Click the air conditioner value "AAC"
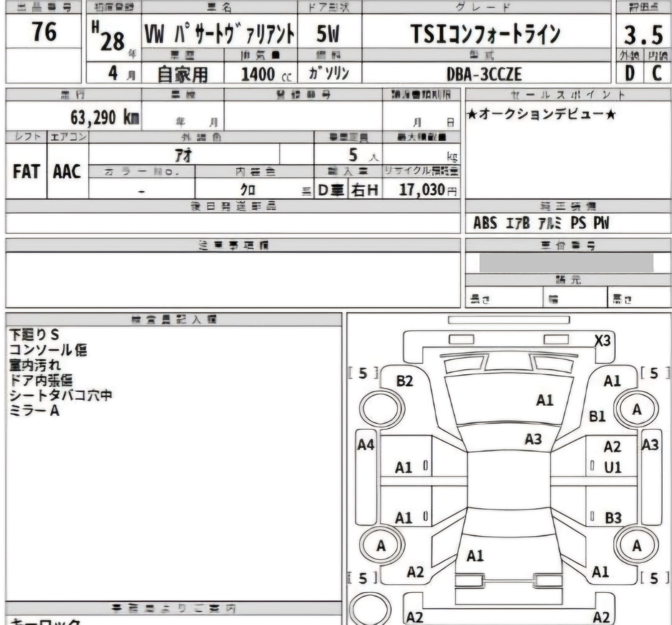The height and width of the screenshot is (625, 672). (67, 171)
